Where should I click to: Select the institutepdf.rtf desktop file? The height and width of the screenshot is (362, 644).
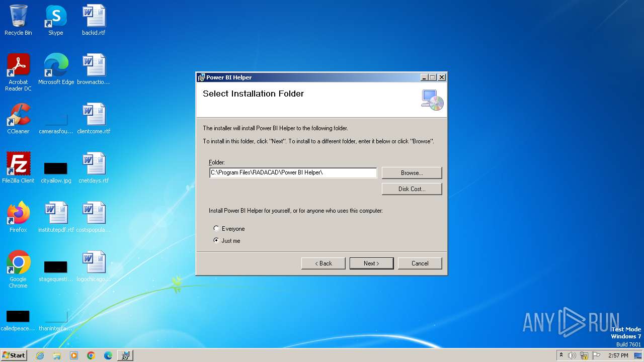[x=56, y=217]
